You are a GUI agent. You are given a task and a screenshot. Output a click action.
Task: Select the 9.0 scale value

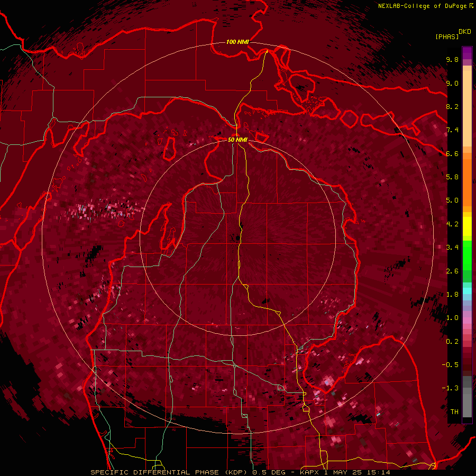[x=452, y=84]
